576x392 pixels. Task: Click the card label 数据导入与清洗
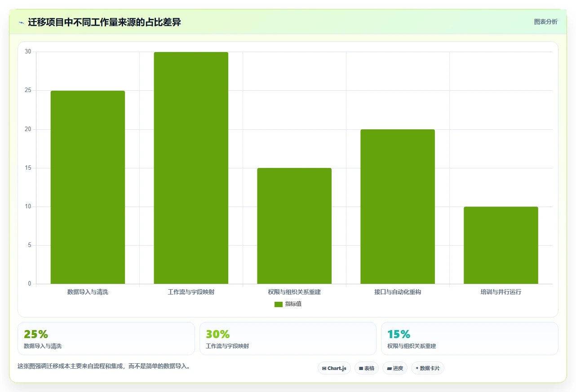(43, 346)
